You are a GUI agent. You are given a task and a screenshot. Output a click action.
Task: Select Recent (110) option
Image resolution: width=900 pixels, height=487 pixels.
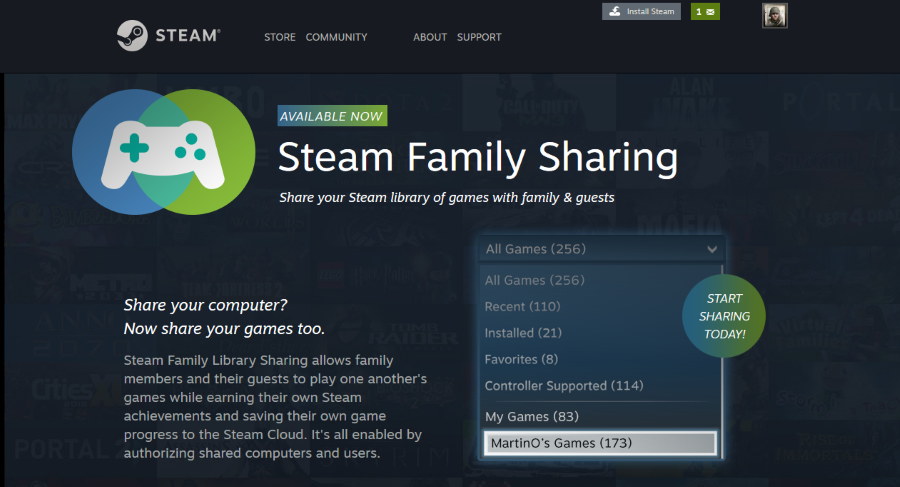522,307
